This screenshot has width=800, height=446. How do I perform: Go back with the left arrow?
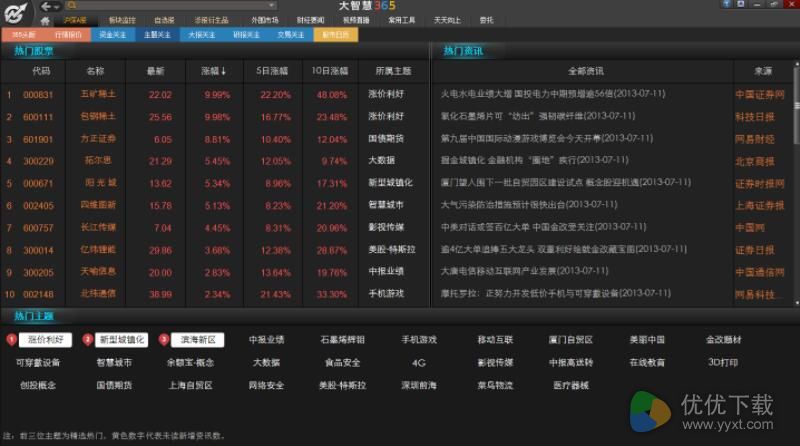[45, 7]
